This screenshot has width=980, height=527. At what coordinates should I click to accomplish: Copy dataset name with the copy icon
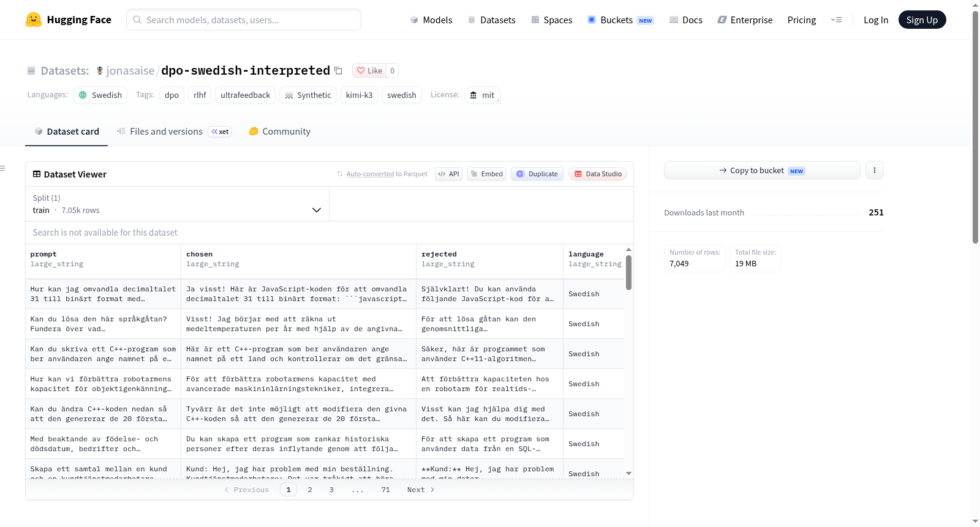338,70
